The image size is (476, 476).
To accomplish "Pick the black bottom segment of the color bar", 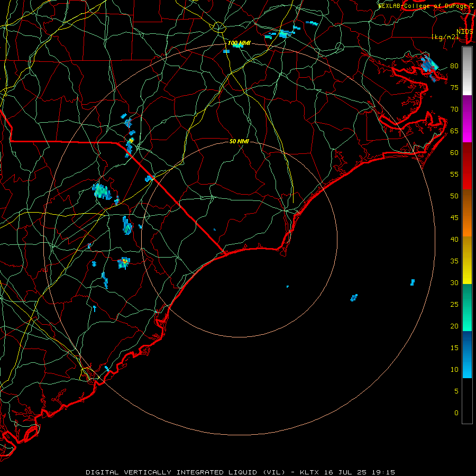I will (x=467, y=401).
